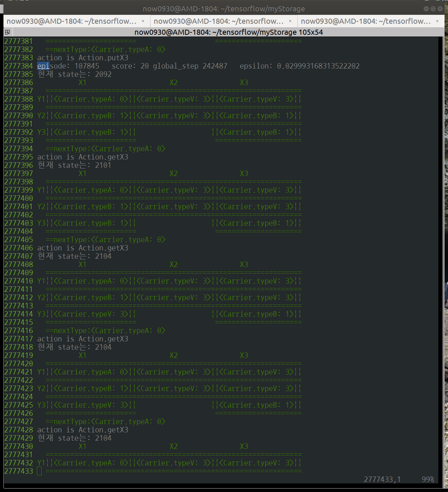This screenshot has width=448, height=492.
Task: Open the terminal grouping icon menu
Action: click(7, 32)
